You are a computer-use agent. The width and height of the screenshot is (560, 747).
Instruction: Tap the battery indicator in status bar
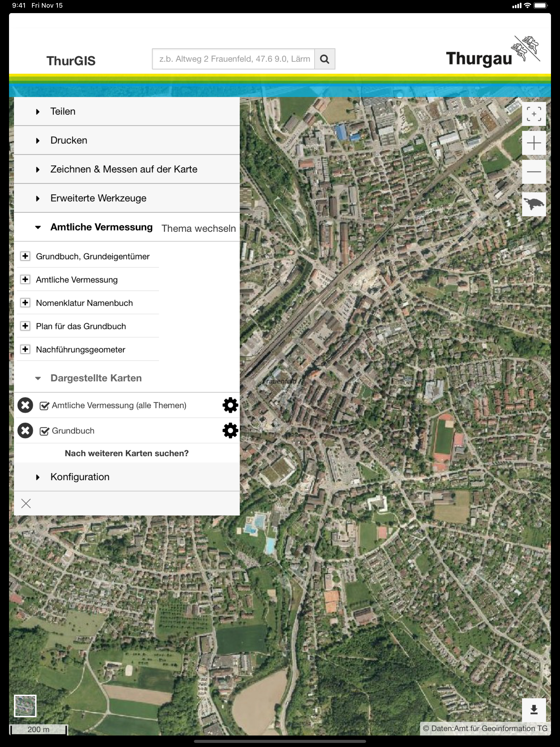coord(540,5)
